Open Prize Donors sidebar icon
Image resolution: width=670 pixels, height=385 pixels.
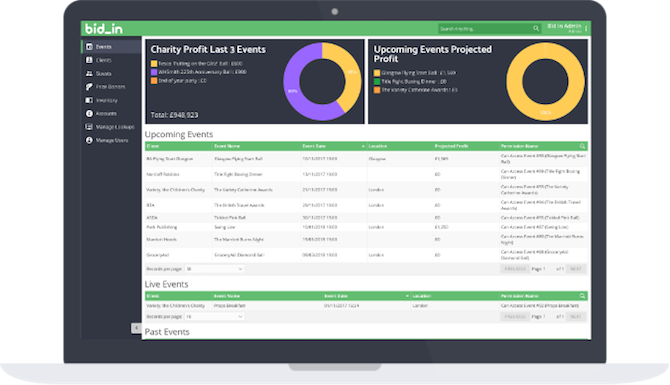point(89,87)
